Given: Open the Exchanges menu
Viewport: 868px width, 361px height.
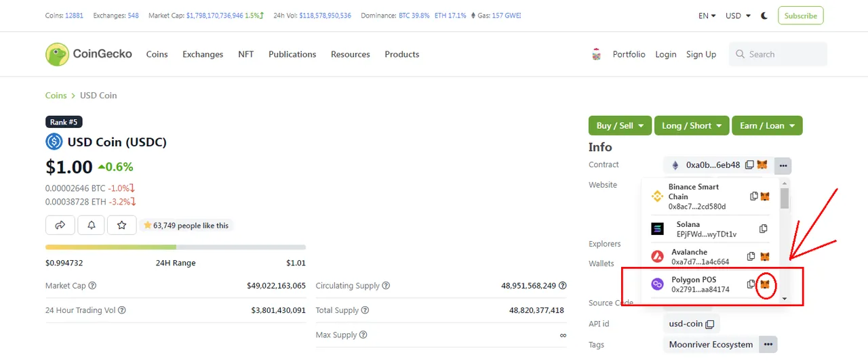Looking at the screenshot, I should [203, 54].
